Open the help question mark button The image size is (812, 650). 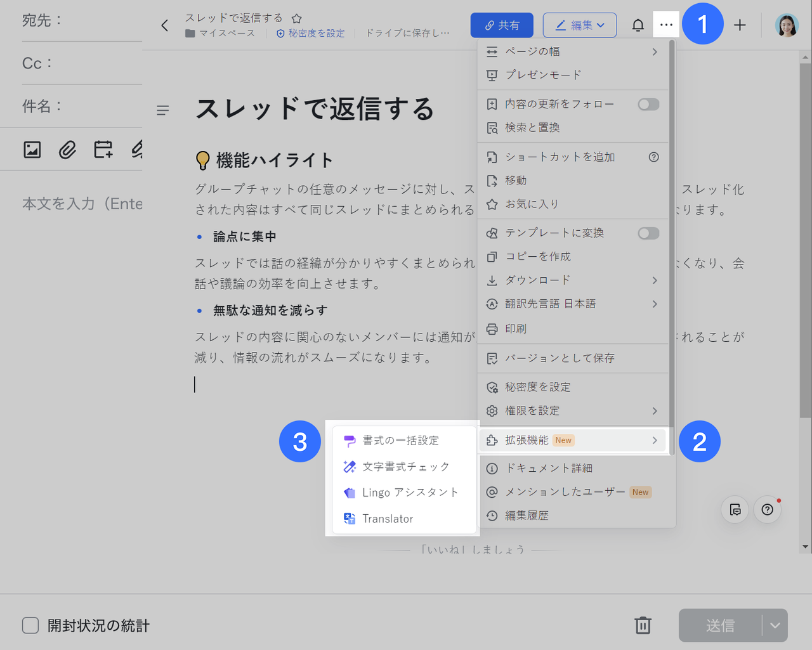[767, 510]
